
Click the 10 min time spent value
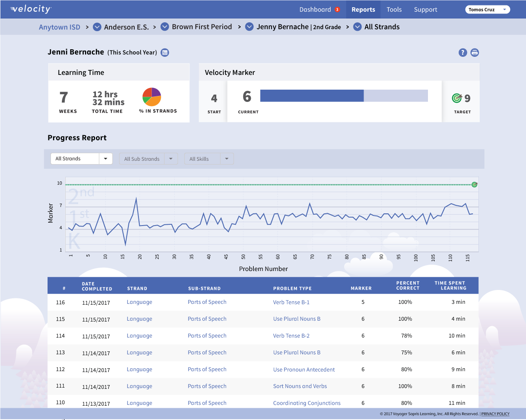pos(457,336)
